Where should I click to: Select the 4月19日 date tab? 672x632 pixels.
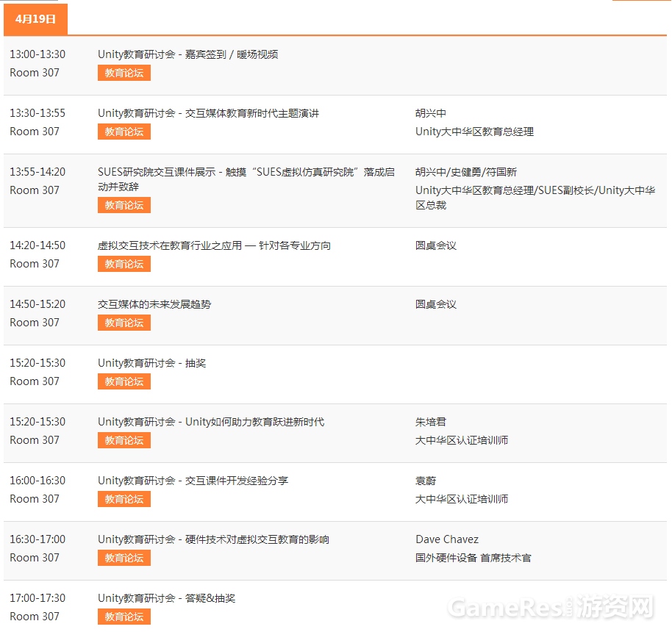(35, 19)
